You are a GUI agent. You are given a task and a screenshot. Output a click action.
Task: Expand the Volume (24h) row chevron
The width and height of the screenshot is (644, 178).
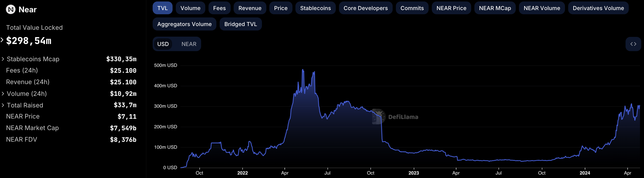click(3, 94)
